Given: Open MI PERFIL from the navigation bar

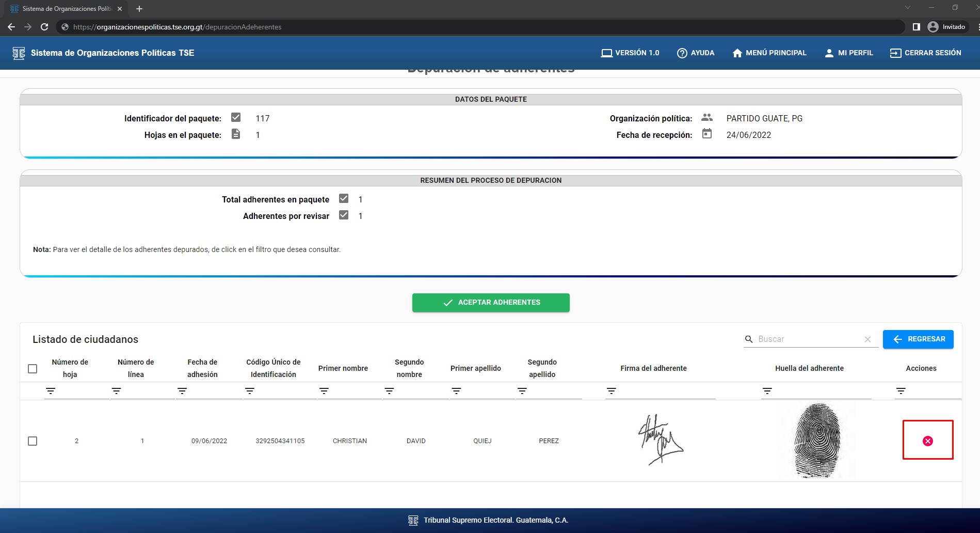Looking at the screenshot, I should pyautogui.click(x=848, y=53).
